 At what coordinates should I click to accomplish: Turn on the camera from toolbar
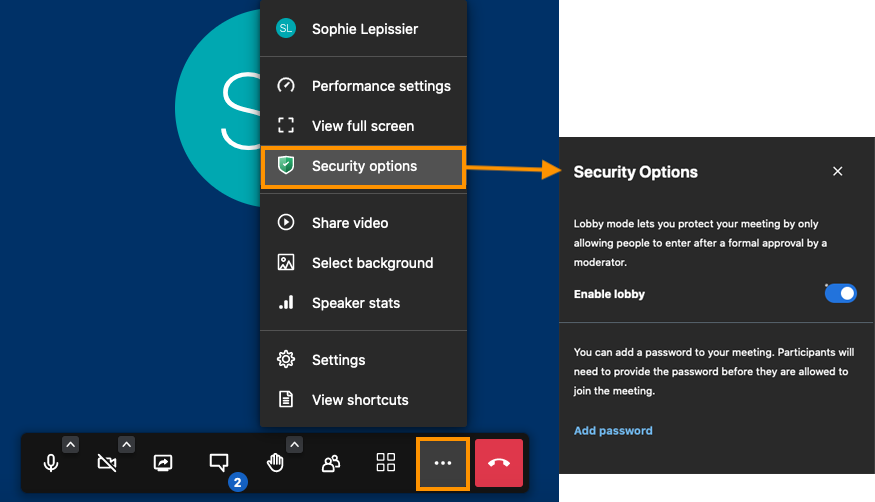107,463
